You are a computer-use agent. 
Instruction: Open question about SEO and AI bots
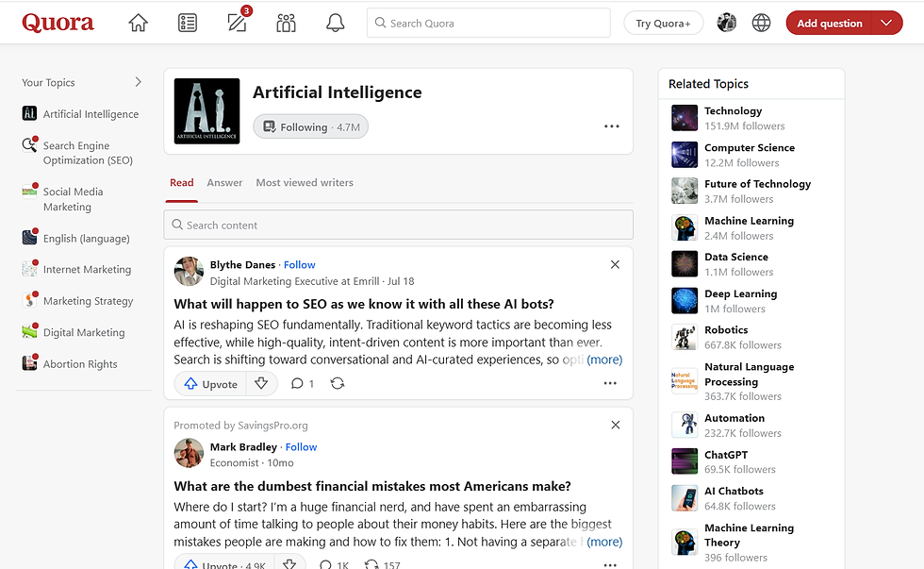click(364, 304)
